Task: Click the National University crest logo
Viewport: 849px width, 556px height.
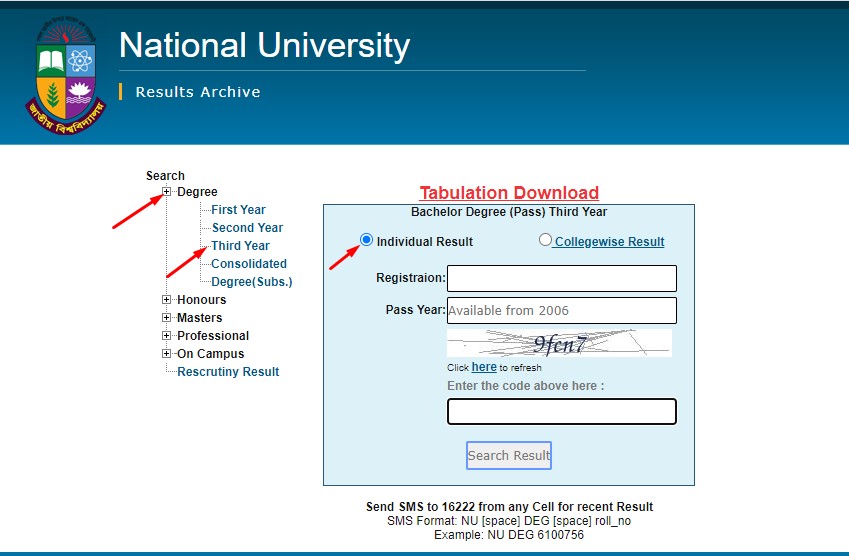Action: click(x=66, y=75)
